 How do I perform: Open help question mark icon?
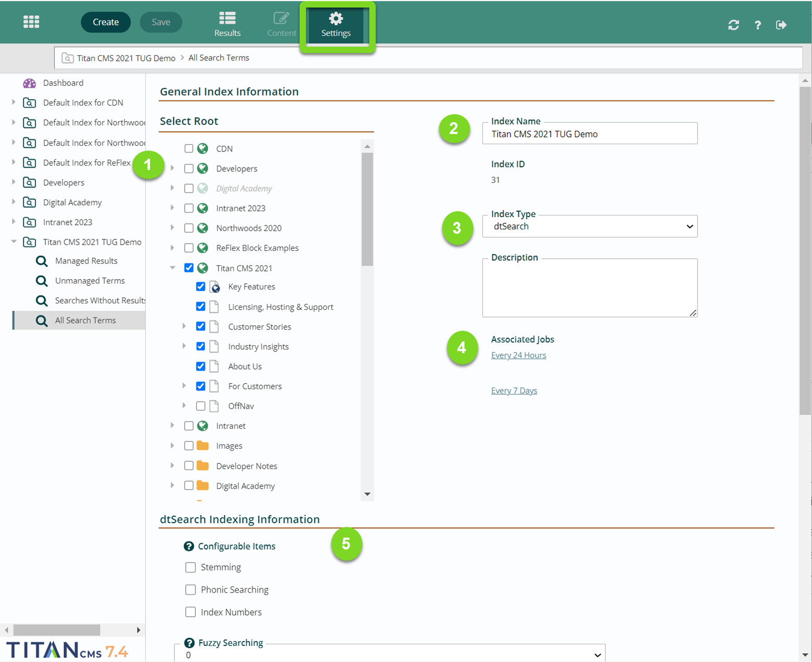[757, 25]
